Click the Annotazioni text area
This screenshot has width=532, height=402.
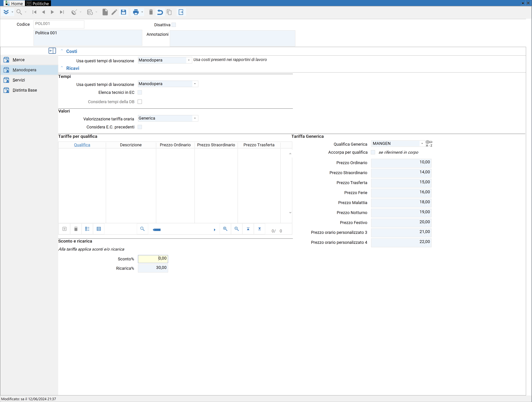point(232,38)
